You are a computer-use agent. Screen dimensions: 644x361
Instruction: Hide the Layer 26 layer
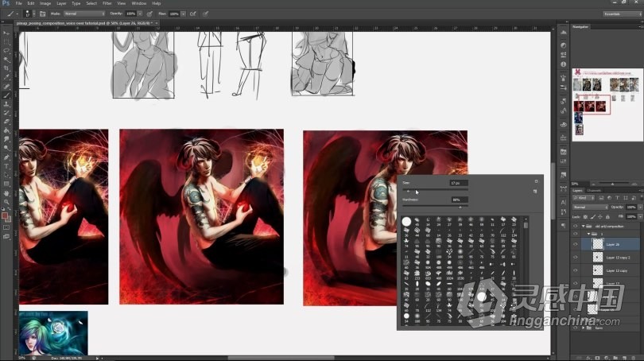pos(576,244)
